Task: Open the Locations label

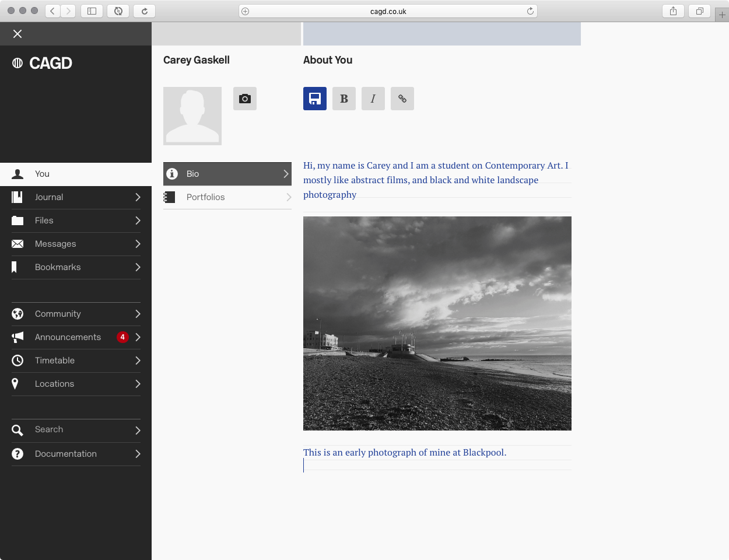Action: [x=54, y=384]
